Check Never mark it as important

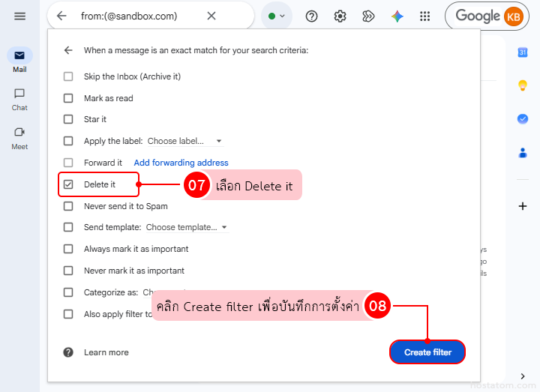coord(68,271)
